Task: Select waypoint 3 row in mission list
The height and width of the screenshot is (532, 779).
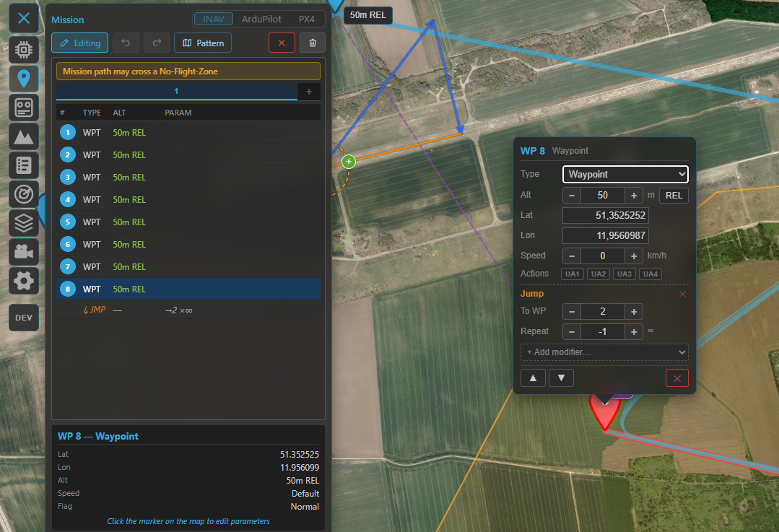Action: click(188, 178)
